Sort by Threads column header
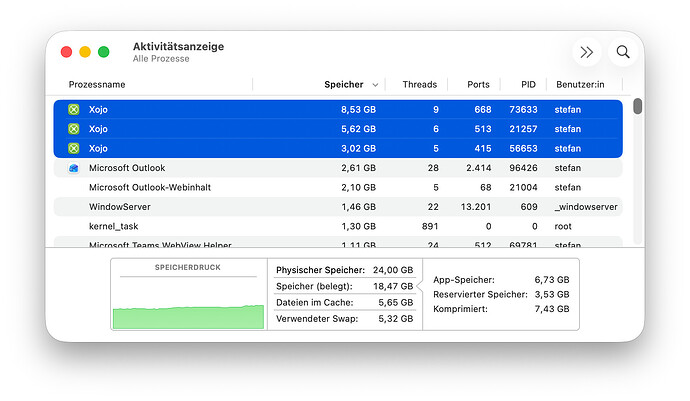Image resolution: width=690 pixels, height=401 pixels. click(x=419, y=85)
